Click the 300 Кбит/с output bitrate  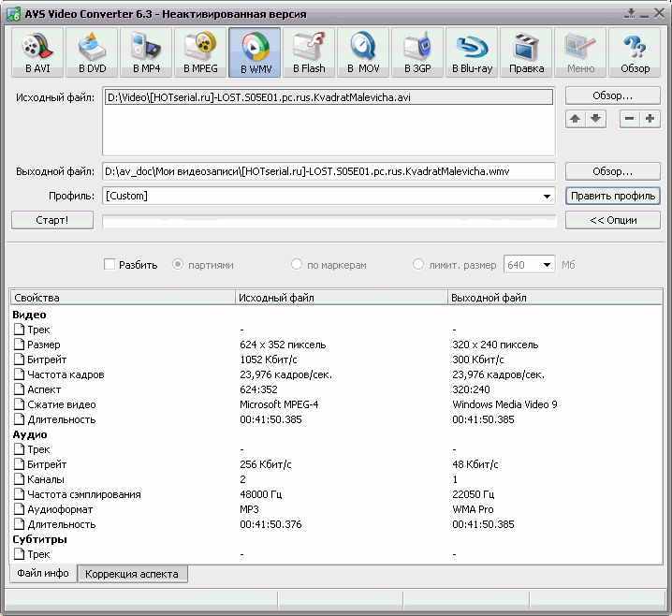(x=478, y=359)
